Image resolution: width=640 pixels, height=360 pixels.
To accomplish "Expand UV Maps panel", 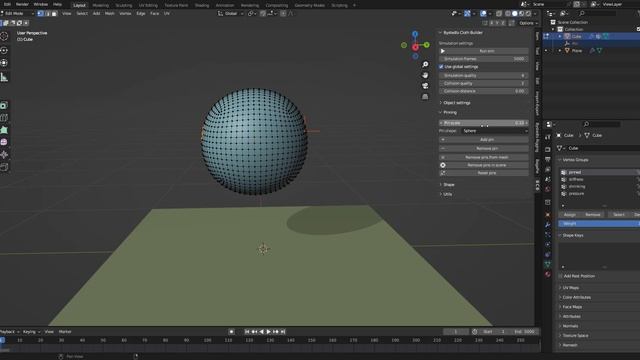I will [x=570, y=288].
